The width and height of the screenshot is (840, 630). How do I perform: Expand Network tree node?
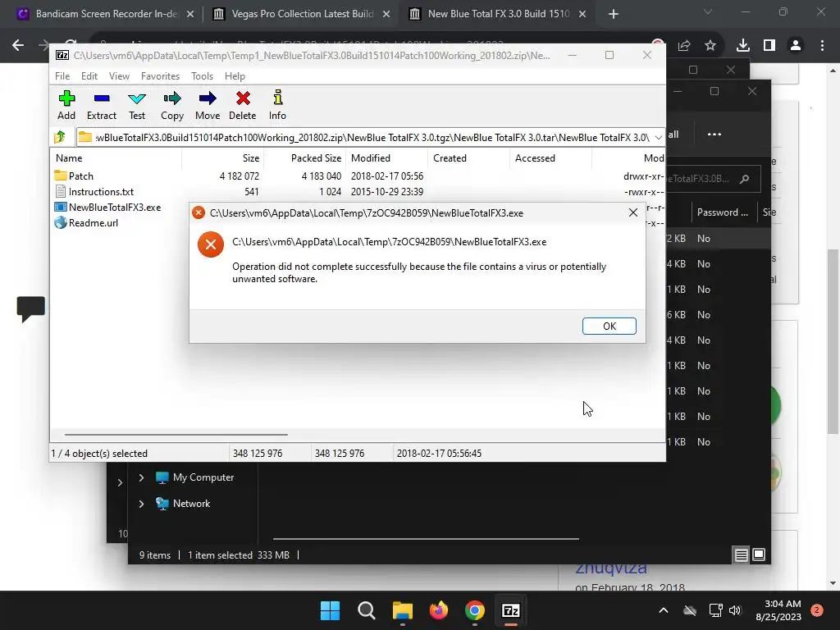coord(141,504)
